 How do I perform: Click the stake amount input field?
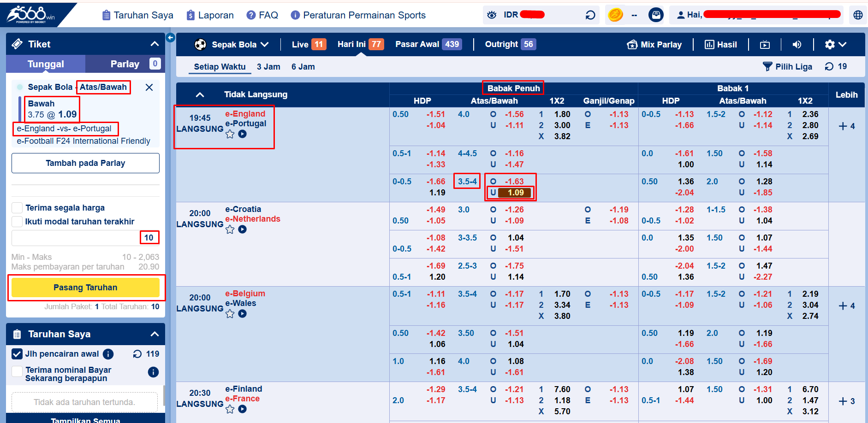pyautogui.click(x=76, y=238)
